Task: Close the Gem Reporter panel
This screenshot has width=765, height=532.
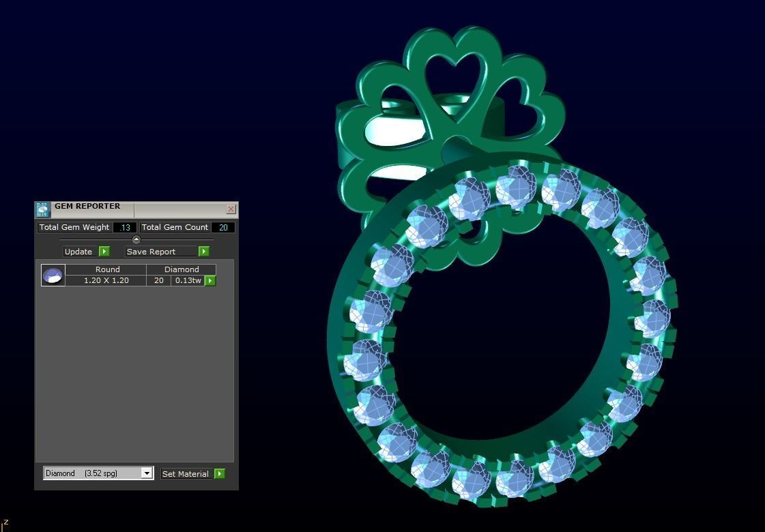Action: tap(231, 209)
